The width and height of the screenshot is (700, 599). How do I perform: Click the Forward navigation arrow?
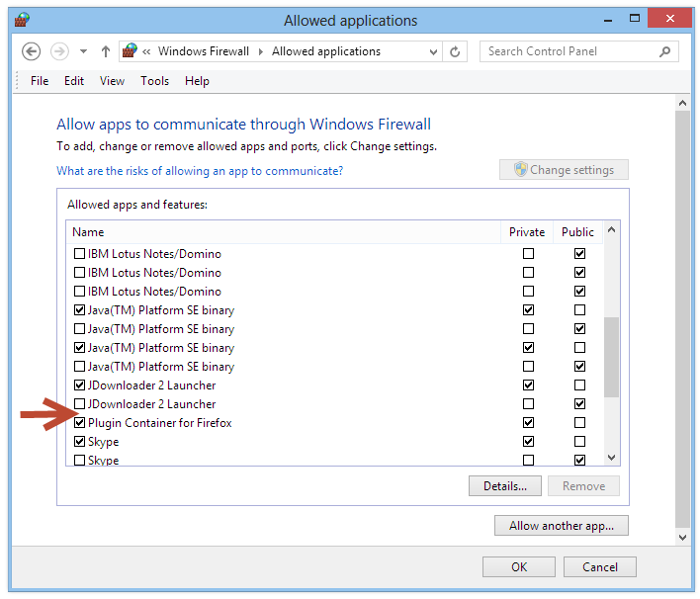tap(59, 51)
